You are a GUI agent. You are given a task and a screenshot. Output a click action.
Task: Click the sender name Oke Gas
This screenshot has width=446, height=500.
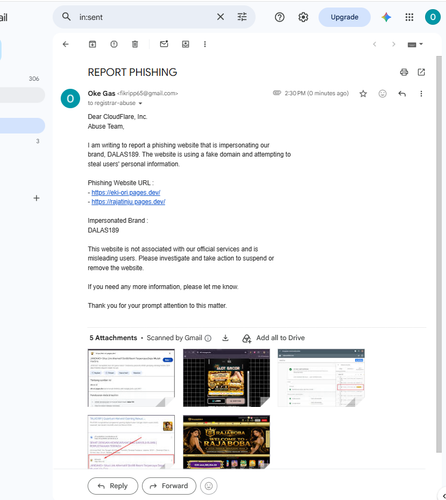pos(101,93)
